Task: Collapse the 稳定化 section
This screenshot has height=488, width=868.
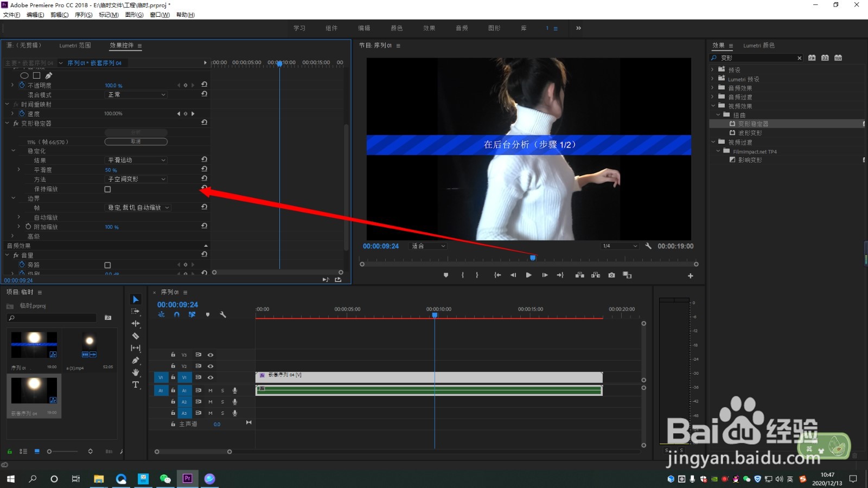Action: (14, 151)
